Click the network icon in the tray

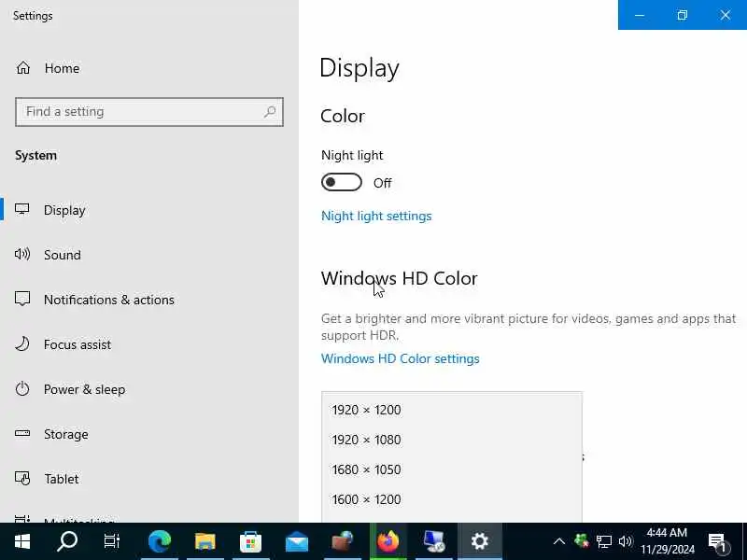pos(604,541)
